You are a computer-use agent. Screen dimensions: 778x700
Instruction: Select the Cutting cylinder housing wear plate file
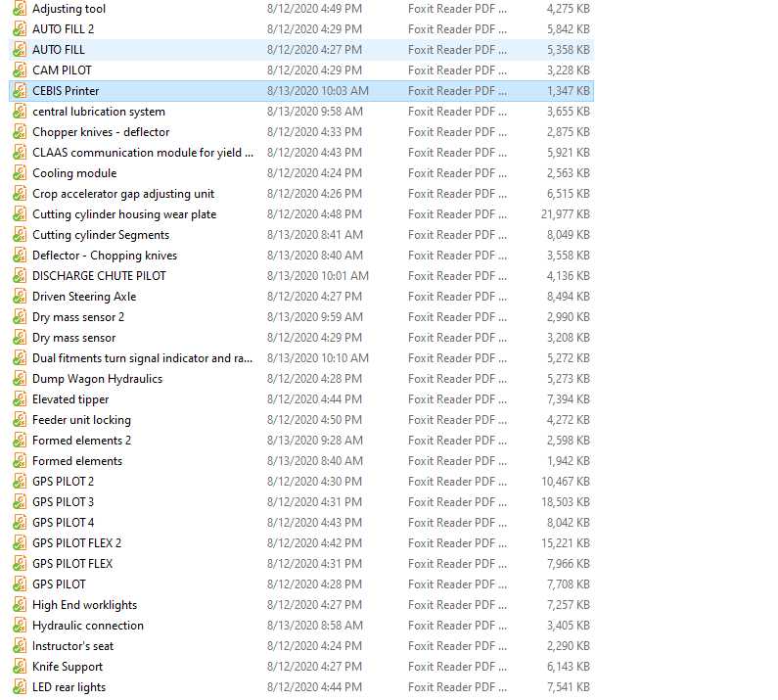[124, 214]
